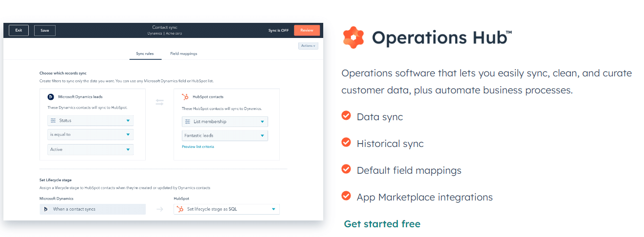Click the orange Review button
The width and height of the screenshot is (644, 237).
pyautogui.click(x=307, y=30)
